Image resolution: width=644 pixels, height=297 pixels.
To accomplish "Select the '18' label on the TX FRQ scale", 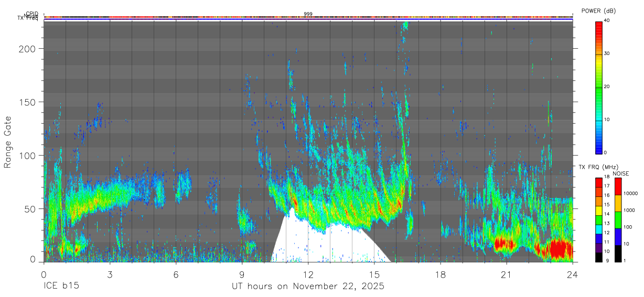I will [607, 177].
